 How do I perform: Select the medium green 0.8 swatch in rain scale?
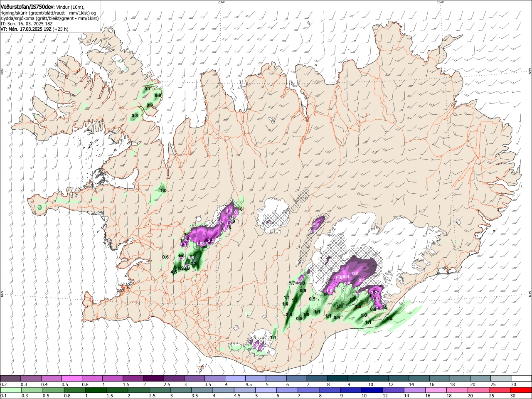click(75, 390)
